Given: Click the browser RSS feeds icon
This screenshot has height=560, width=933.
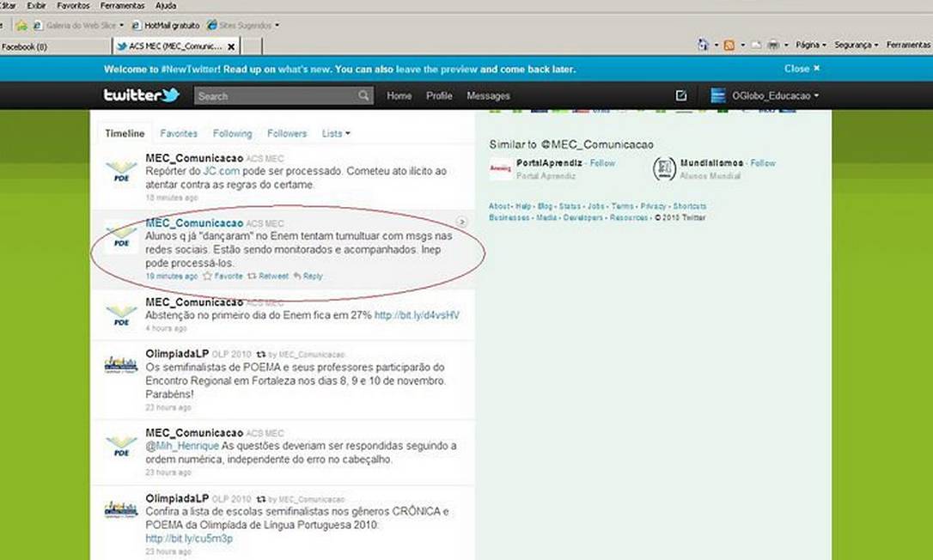Looking at the screenshot, I should 729,45.
